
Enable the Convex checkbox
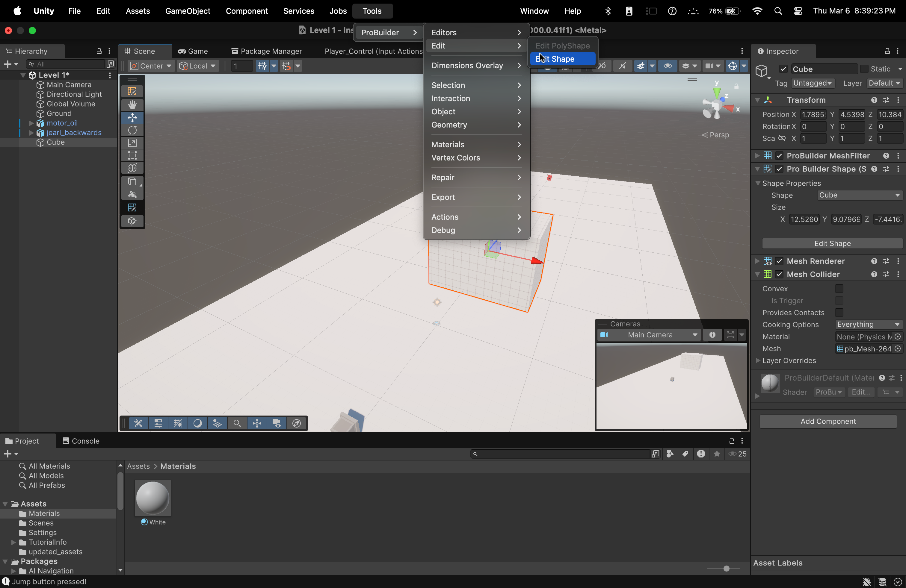pos(839,289)
